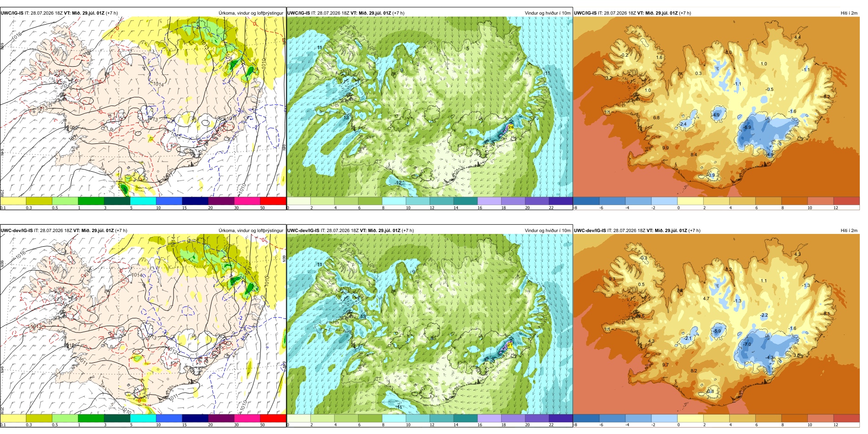This screenshot has width=868, height=434.
Task: Select the -7.0 glacier temperature on the bottom temperature map
Action: [747, 344]
